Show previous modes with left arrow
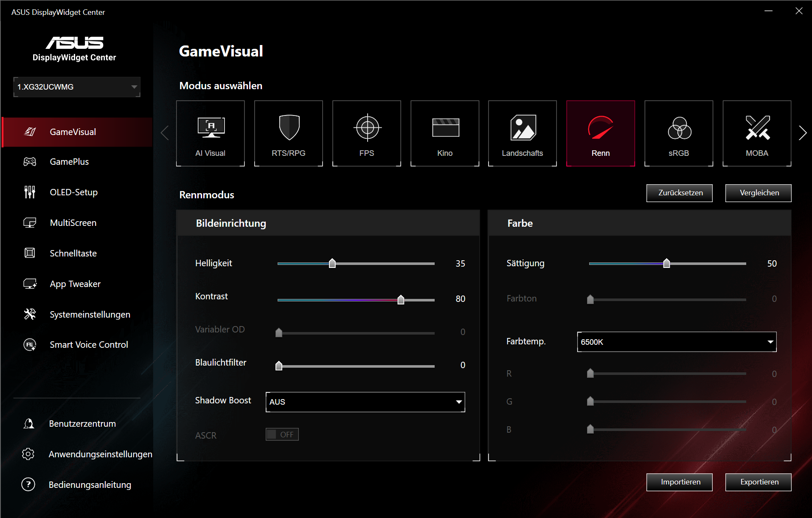This screenshot has height=518, width=812. (x=165, y=133)
